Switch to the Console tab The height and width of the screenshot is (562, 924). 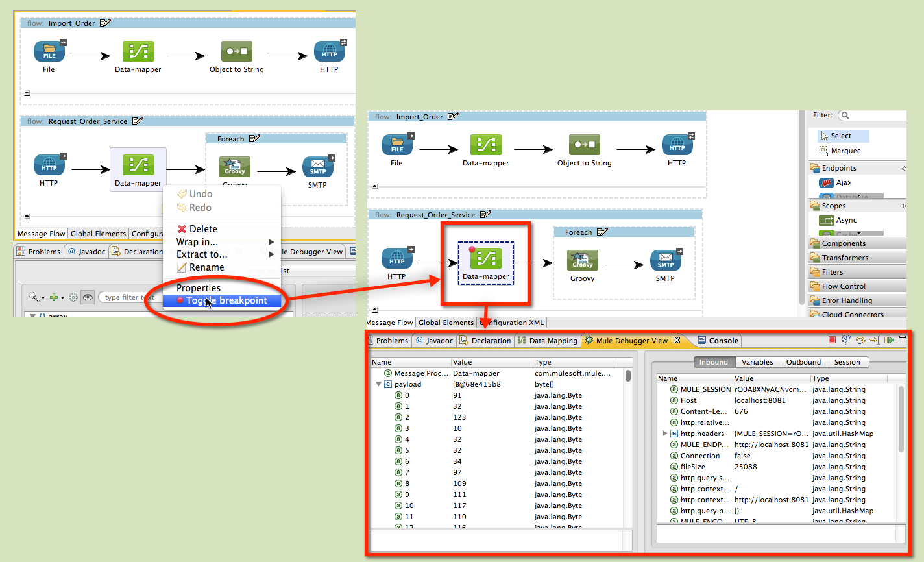click(x=723, y=341)
